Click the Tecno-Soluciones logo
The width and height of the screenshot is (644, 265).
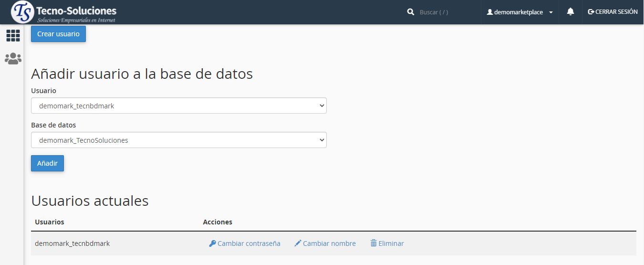(x=64, y=12)
